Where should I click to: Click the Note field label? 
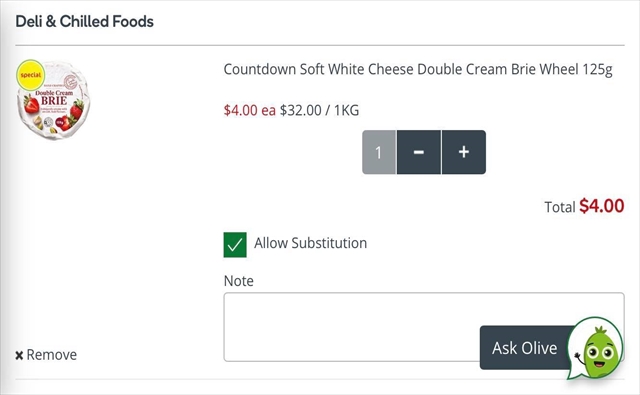(x=239, y=281)
